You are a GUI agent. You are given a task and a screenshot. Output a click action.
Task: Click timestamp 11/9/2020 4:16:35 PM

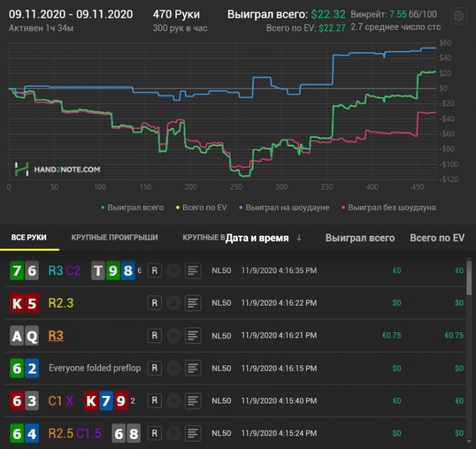pyautogui.click(x=279, y=270)
